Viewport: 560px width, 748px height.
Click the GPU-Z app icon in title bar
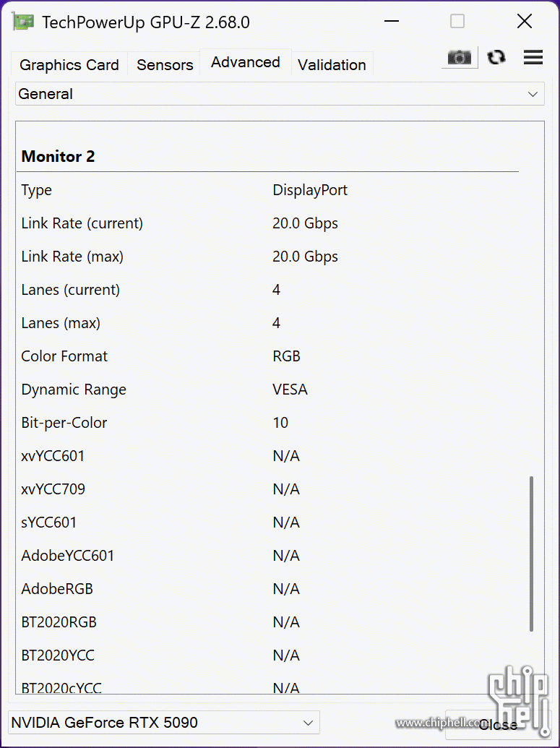[23, 22]
